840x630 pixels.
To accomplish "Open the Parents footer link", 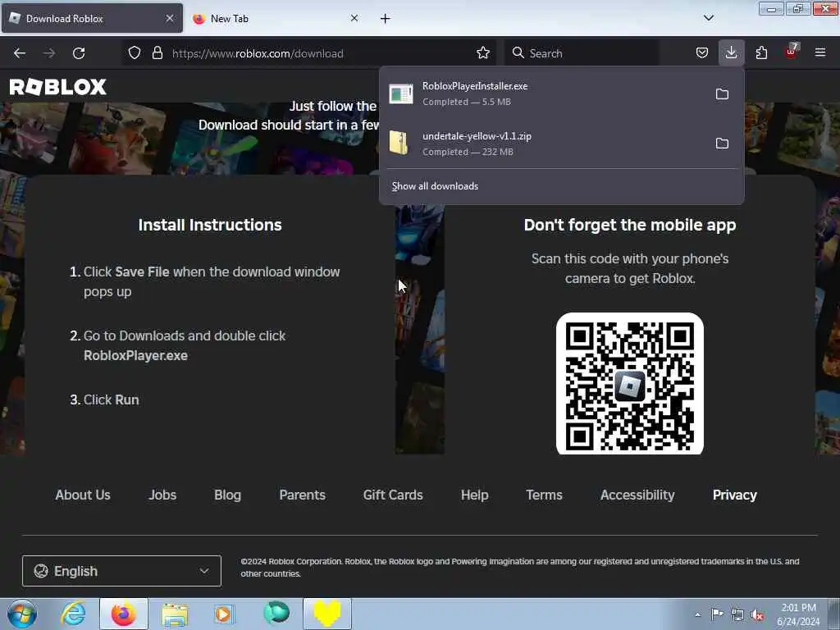I will [302, 495].
